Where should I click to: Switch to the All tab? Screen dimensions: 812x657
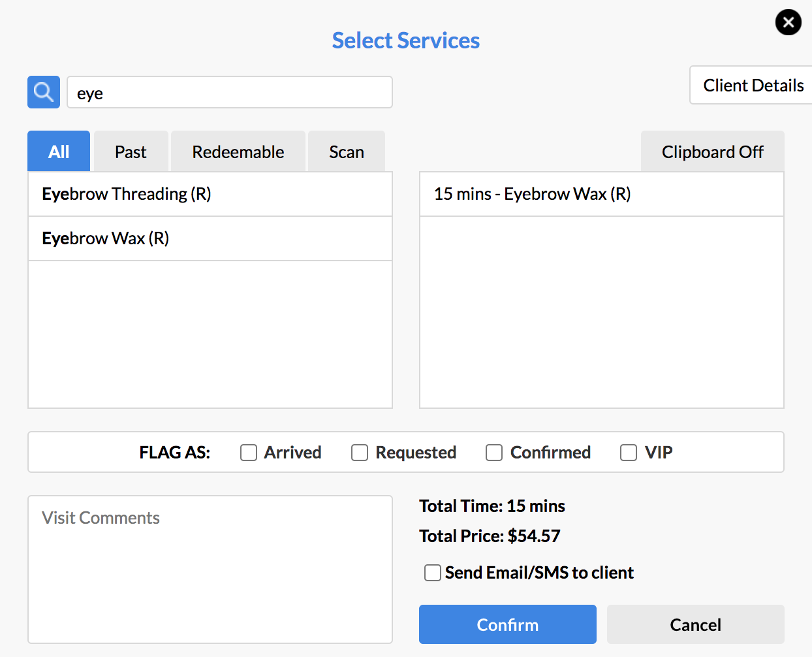(59, 152)
